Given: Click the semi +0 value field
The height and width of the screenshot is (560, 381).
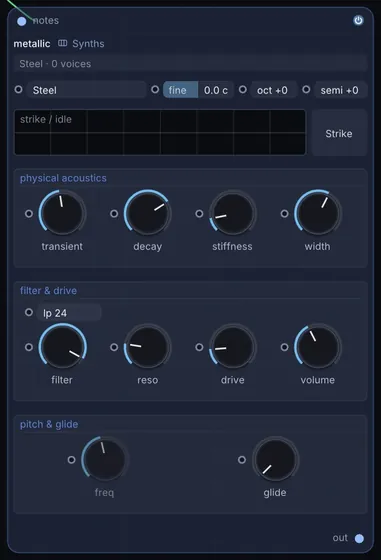Looking at the screenshot, I should pyautogui.click(x=341, y=90).
